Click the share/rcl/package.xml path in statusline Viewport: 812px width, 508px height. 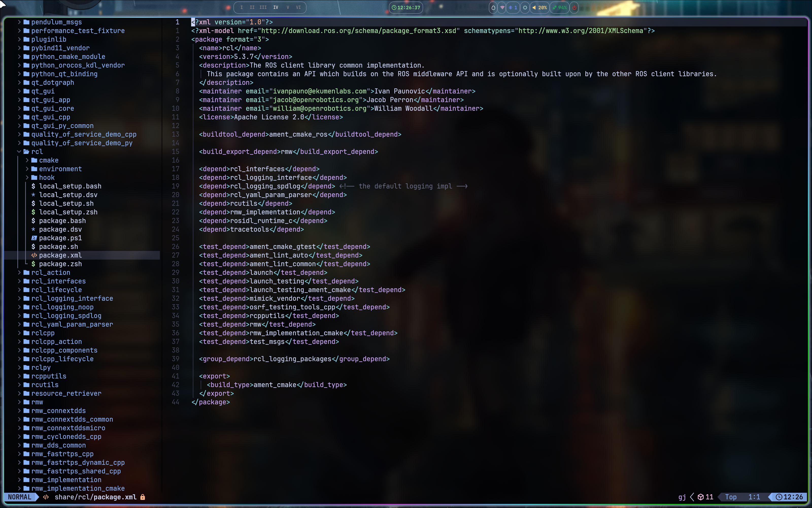tap(96, 497)
